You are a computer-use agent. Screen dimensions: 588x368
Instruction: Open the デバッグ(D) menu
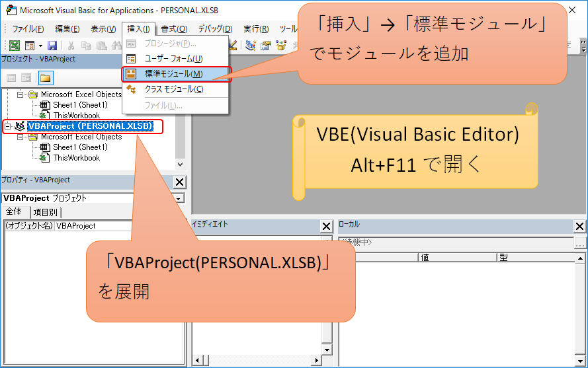215,29
